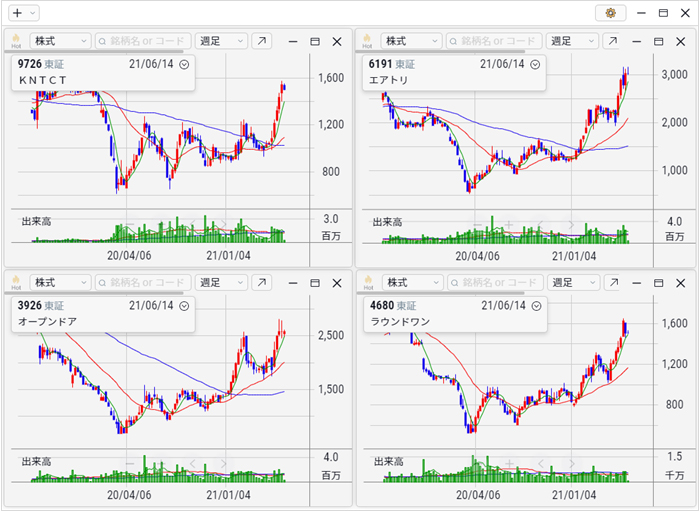
Task: Click the Hot flame icon in the KNTCT panel
Action: click(16, 41)
